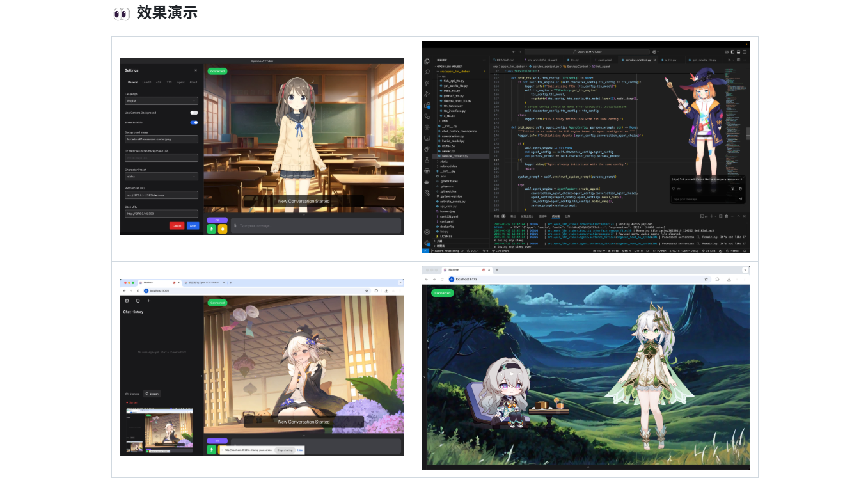Switch to the Agent settings tab
This screenshot has height=485, width=868.
181,82
